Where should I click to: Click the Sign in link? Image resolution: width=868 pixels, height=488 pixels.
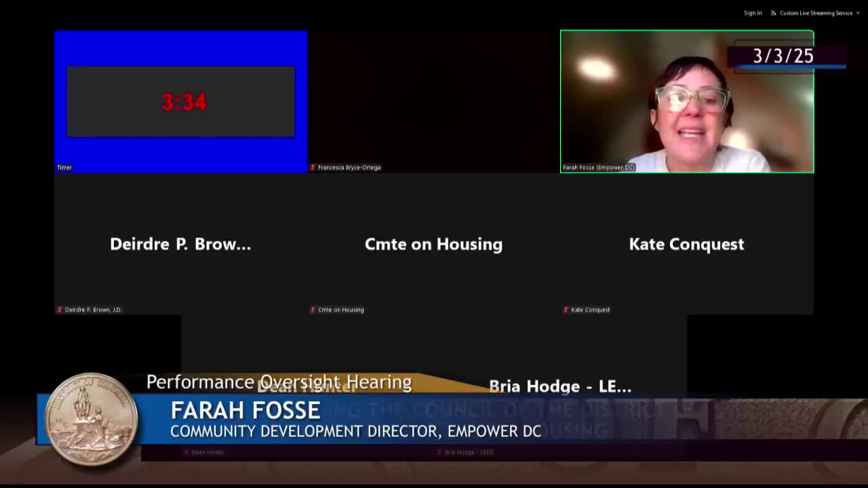point(753,13)
